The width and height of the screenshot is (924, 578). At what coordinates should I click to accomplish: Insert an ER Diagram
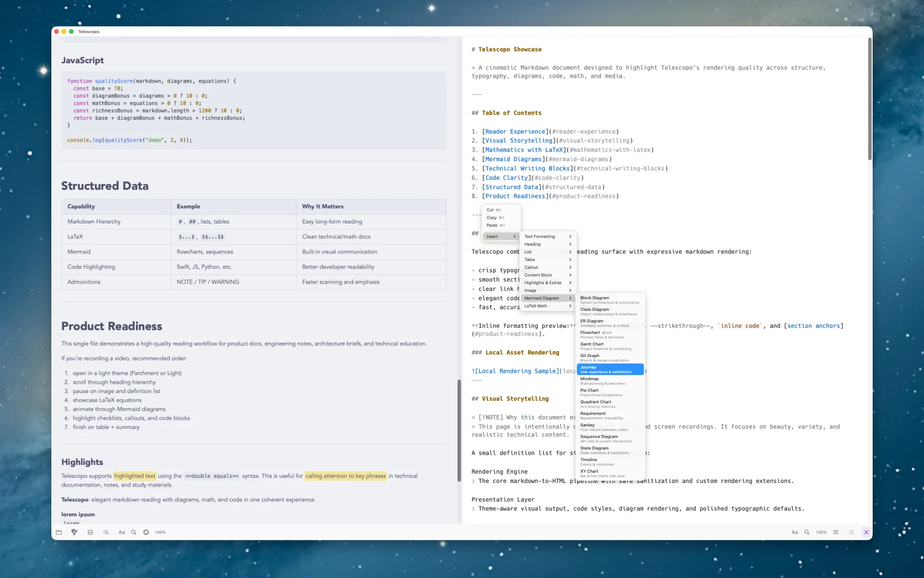pyautogui.click(x=610, y=323)
